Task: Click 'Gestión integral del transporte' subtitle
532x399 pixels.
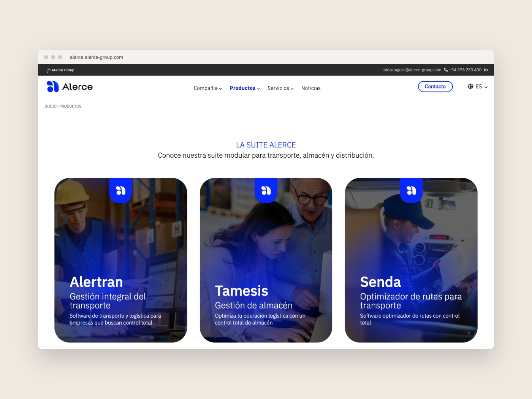Action: pos(108,301)
